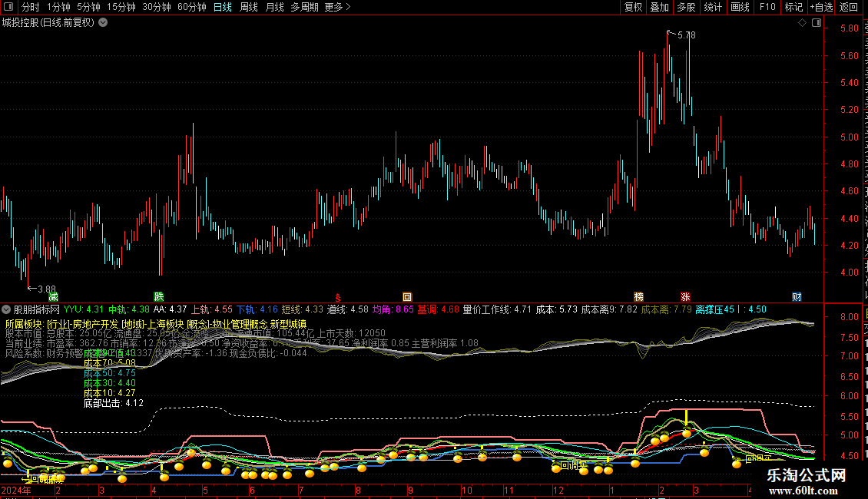The width and height of the screenshot is (868, 499).
Task: Click the 回 buyback event marker
Action: point(407,297)
